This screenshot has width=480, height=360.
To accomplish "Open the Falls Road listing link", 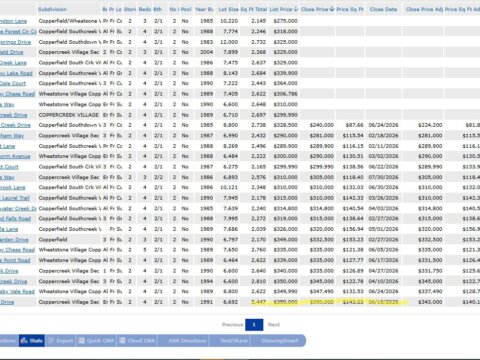I will coord(16,219).
